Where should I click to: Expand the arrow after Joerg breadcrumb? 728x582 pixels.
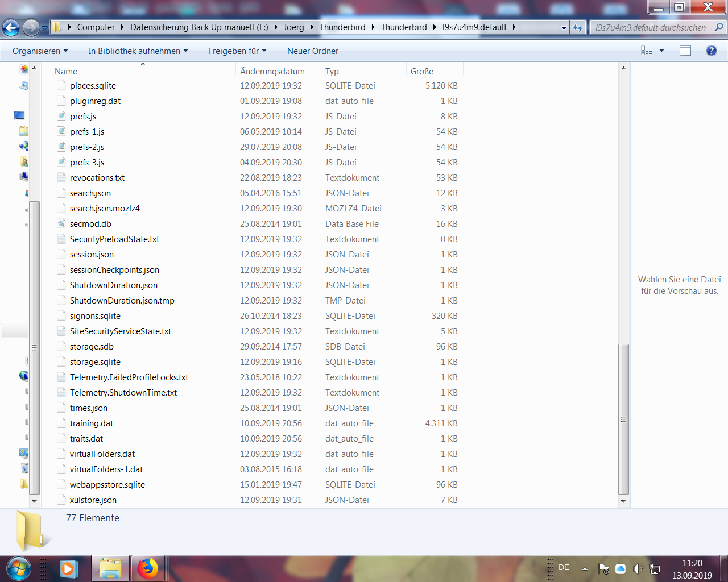point(312,27)
